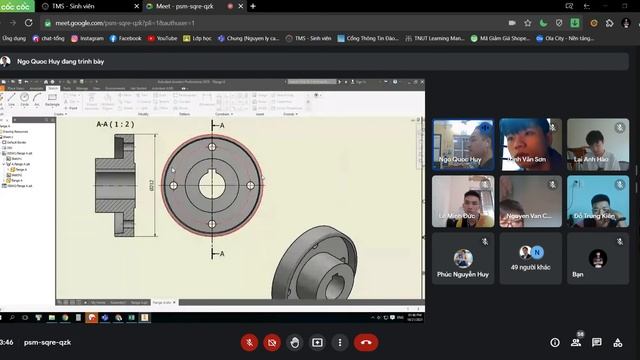The image size is (640, 360).
Task: Select the Circle tool in shared Inventor
Action: [x=24, y=100]
